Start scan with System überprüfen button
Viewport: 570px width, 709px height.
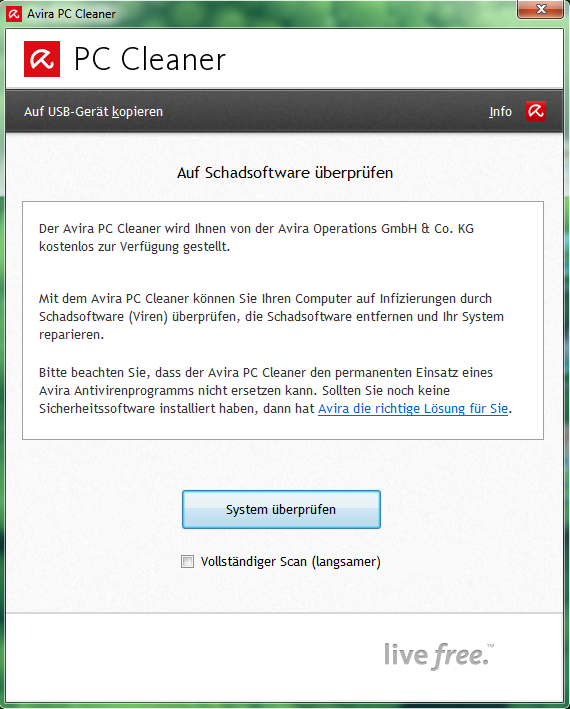click(x=281, y=510)
